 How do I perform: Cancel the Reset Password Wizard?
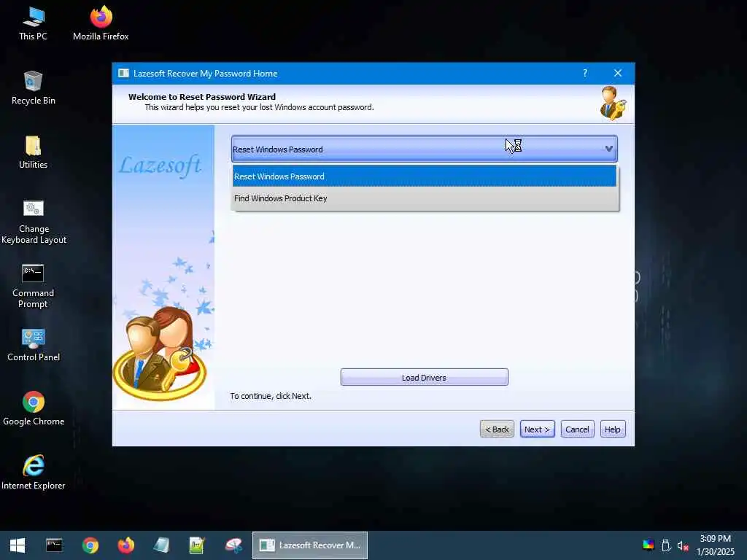577,429
